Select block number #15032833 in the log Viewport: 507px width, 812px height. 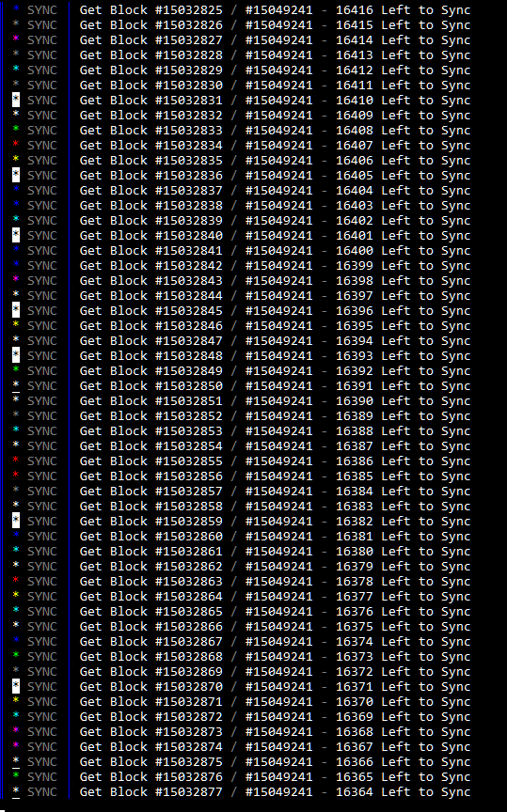pyautogui.click(x=189, y=130)
